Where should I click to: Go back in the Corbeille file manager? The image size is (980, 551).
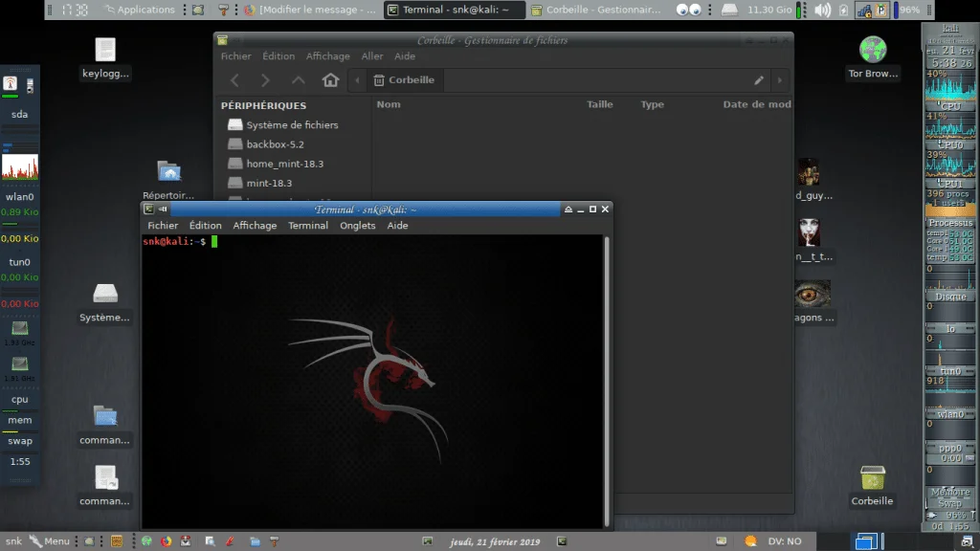tap(235, 80)
